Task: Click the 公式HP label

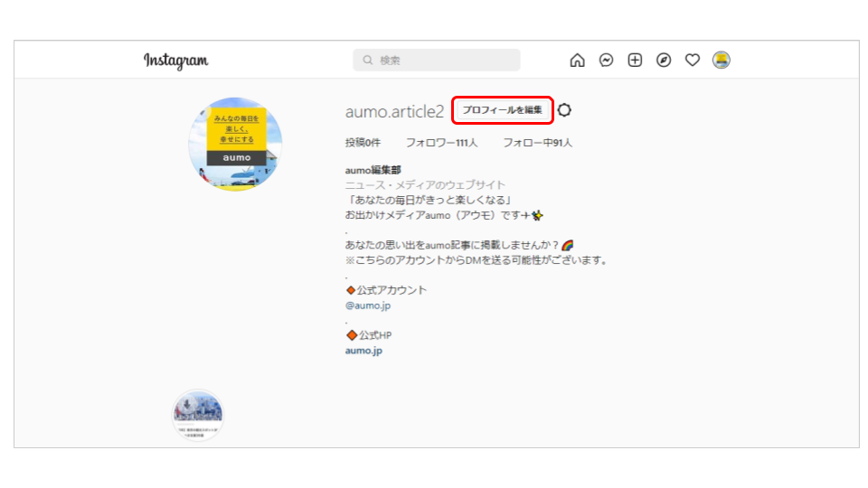Action: (374, 335)
